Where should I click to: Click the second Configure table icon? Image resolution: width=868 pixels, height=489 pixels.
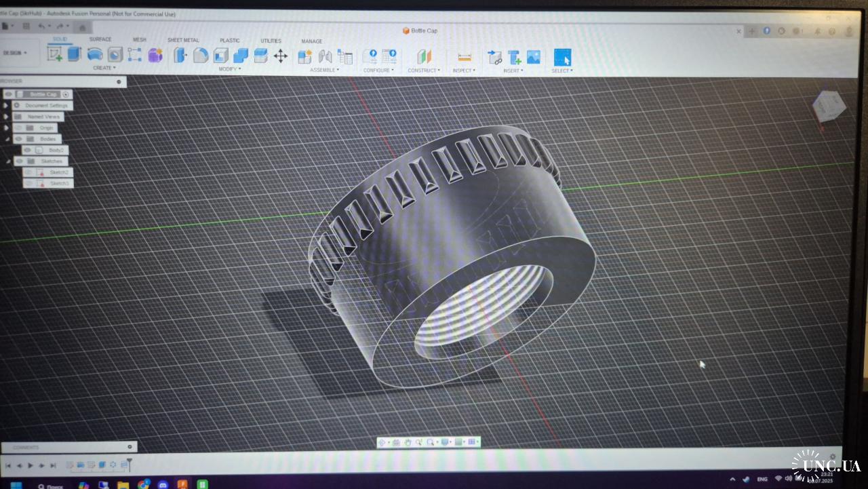(x=389, y=56)
